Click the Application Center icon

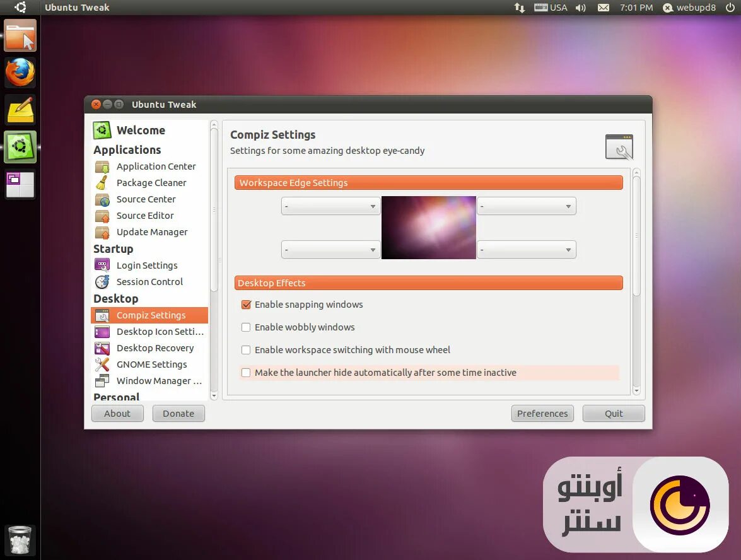(x=102, y=166)
